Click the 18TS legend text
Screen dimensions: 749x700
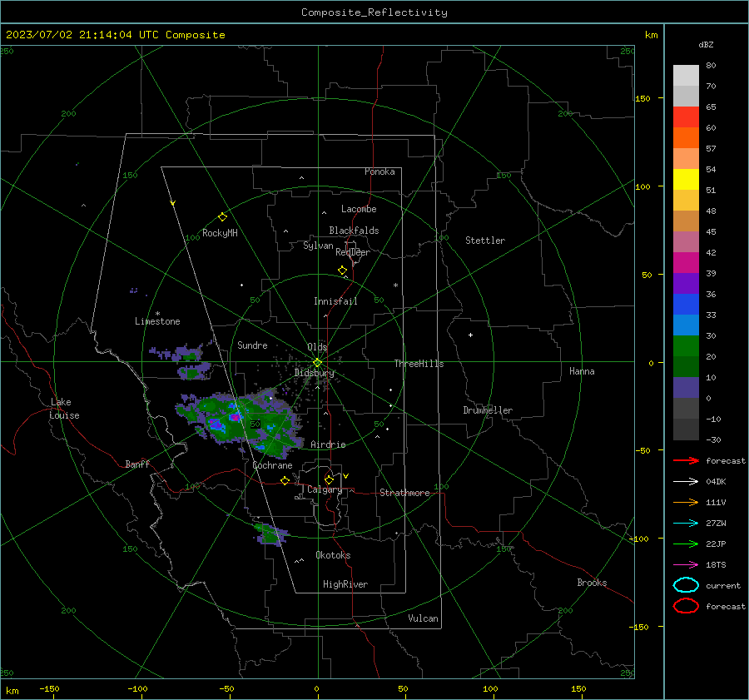716,565
